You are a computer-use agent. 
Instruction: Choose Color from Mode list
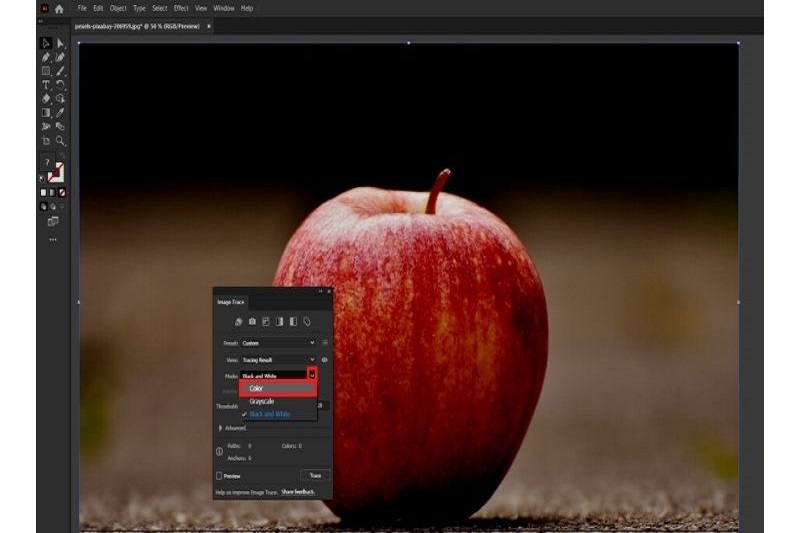click(x=278, y=389)
